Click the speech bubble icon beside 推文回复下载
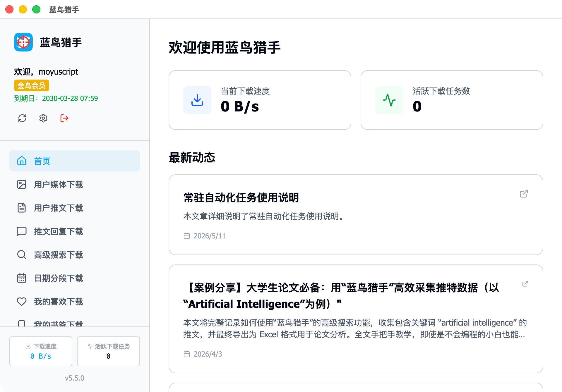This screenshot has height=392, width=562. tap(22, 231)
